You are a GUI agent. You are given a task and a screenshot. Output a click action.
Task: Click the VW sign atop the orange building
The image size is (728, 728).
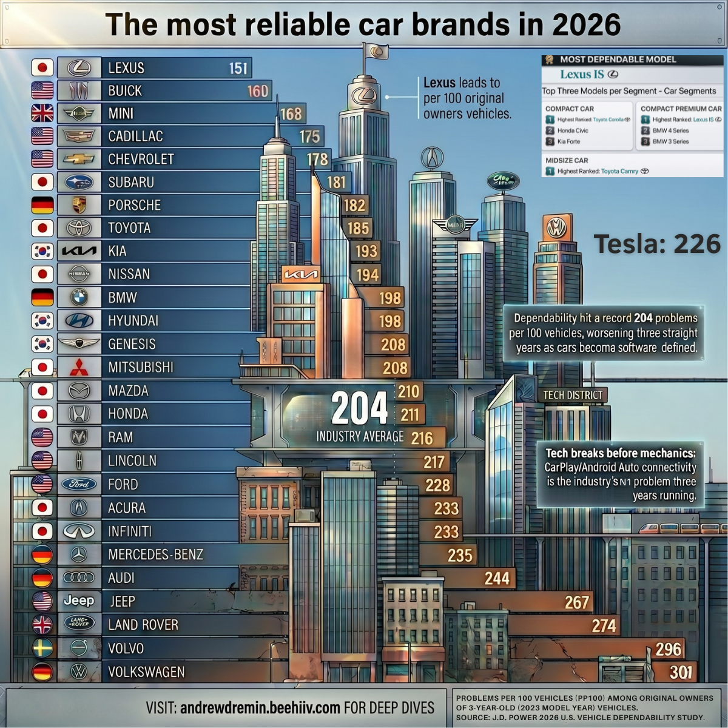pos(557,228)
